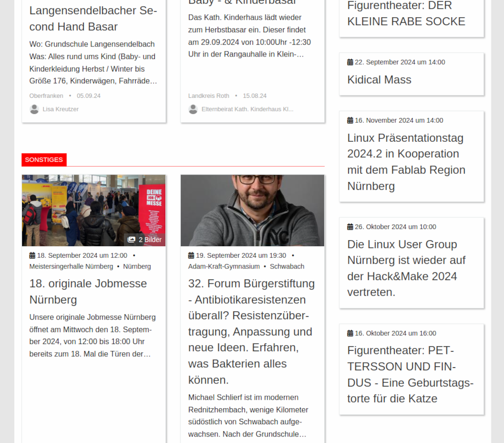The width and height of the screenshot is (504, 443).
Task: Open Figurentheater DER KLEINE RABE SOCKE event
Action: point(406,14)
